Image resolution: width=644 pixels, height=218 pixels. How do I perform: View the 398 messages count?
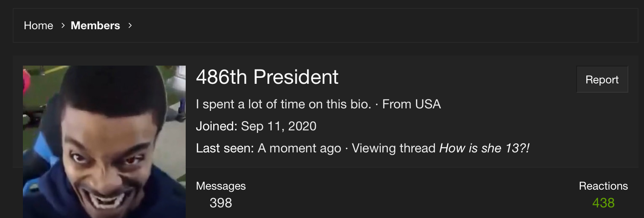click(221, 203)
